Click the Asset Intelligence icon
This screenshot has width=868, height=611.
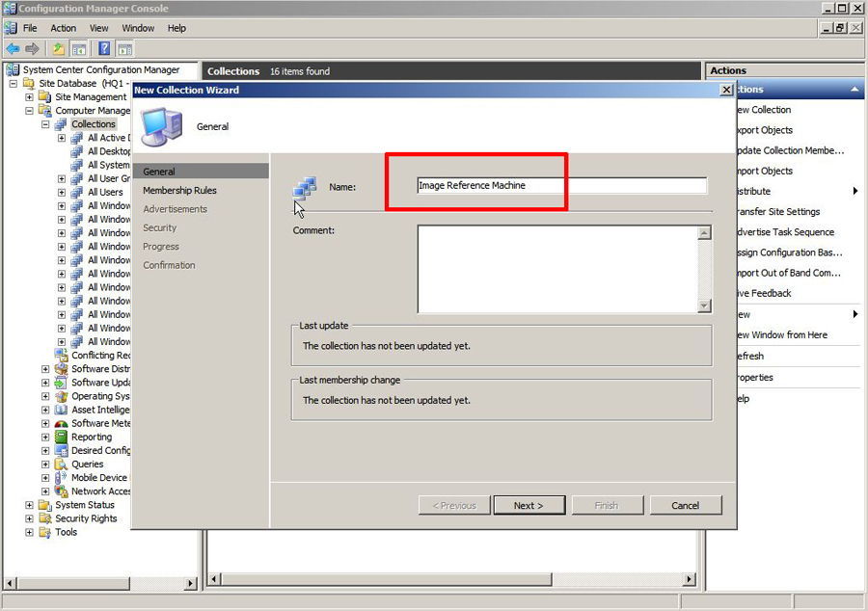tap(61, 410)
